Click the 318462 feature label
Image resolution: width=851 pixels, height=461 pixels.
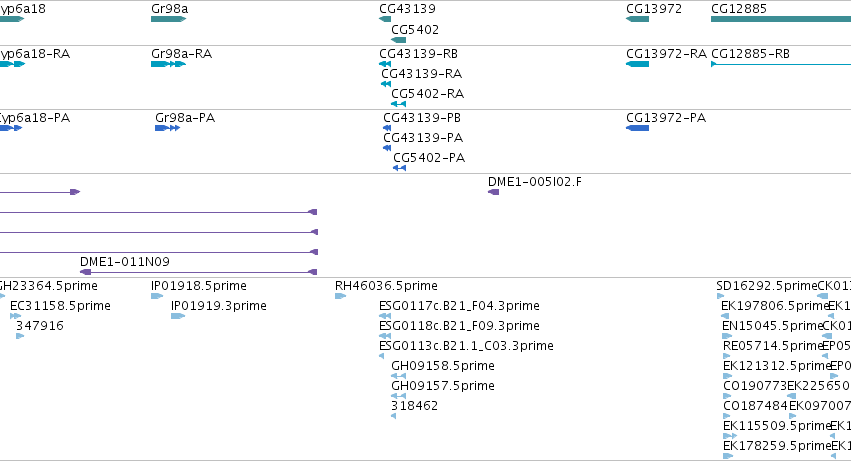pyautogui.click(x=414, y=406)
